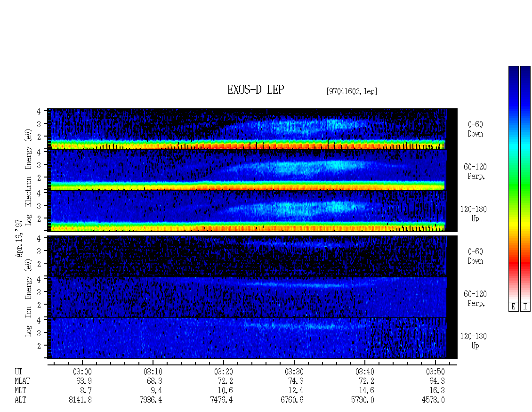The width and height of the screenshot is (532, 412).
Task: Click the ALT value 4578.0
Action: click(x=433, y=400)
